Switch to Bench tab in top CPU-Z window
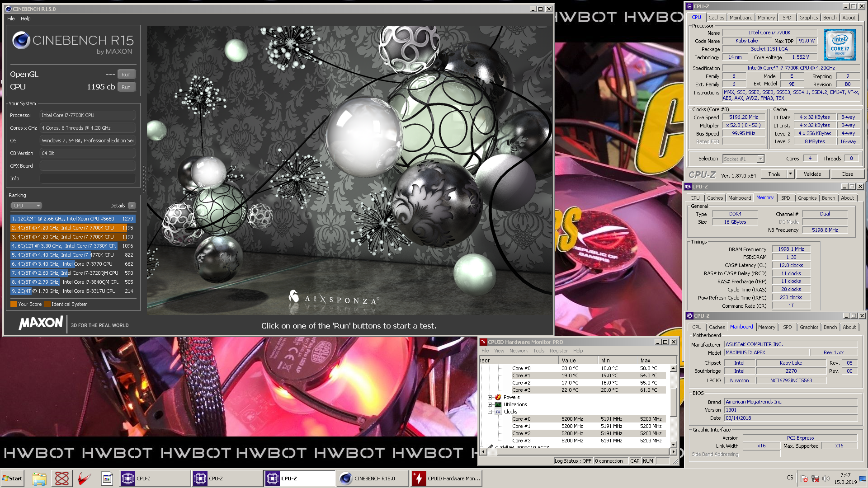Viewport: 868px width, 488px height. (x=830, y=18)
